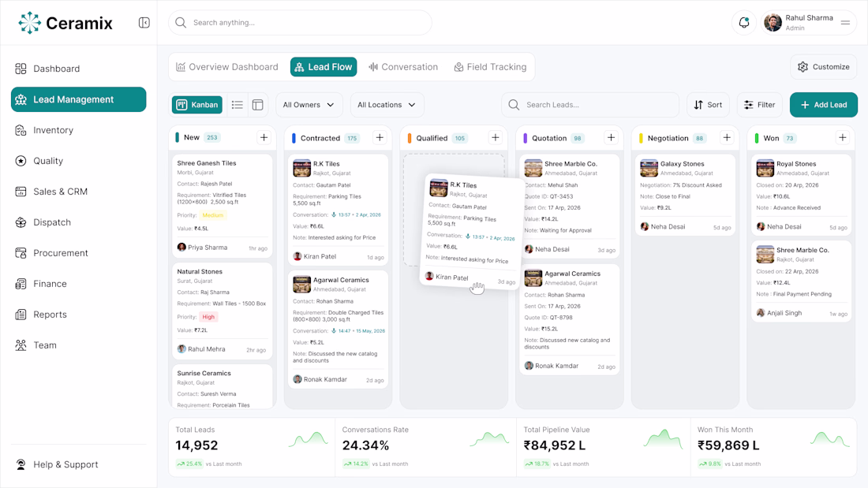Click the Finance sidebar icon

(x=21, y=284)
